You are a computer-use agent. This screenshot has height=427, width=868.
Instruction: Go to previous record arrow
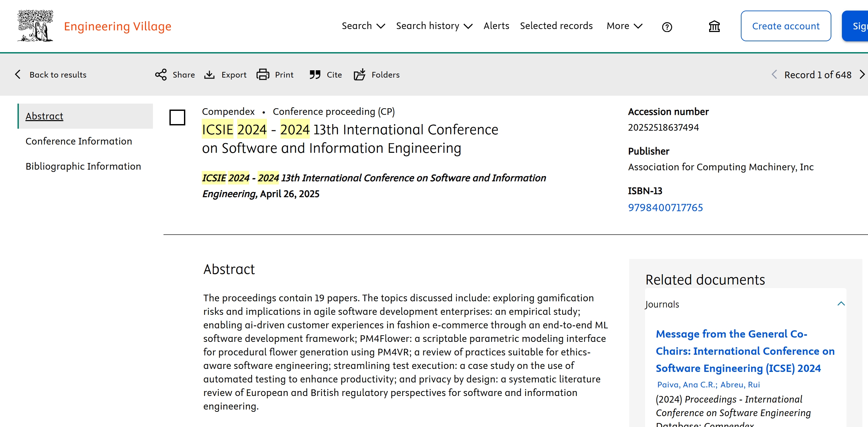pyautogui.click(x=774, y=75)
